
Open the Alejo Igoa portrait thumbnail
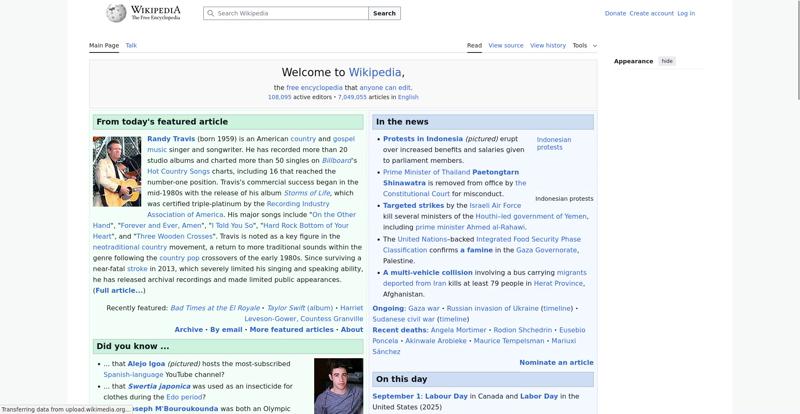[338, 386]
